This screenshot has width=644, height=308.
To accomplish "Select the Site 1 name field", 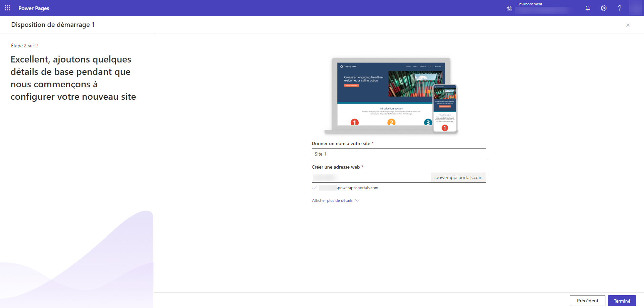I will [x=399, y=154].
